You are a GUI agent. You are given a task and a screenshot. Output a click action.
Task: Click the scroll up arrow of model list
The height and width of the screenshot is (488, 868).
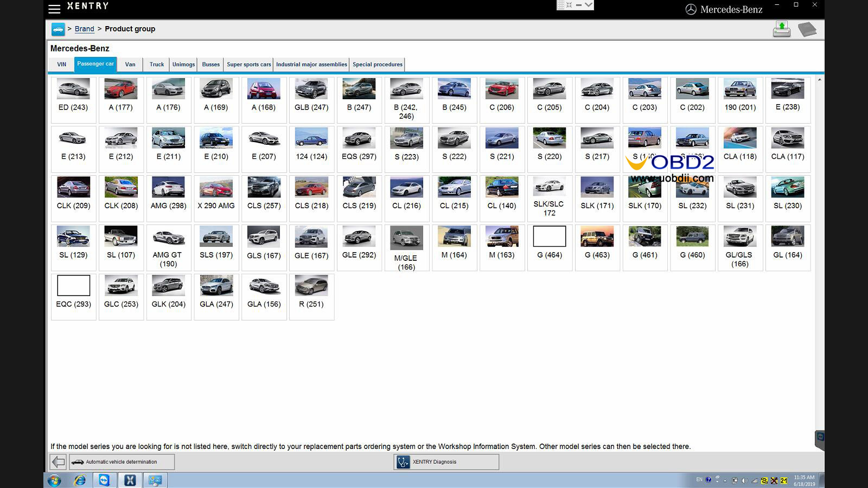819,80
